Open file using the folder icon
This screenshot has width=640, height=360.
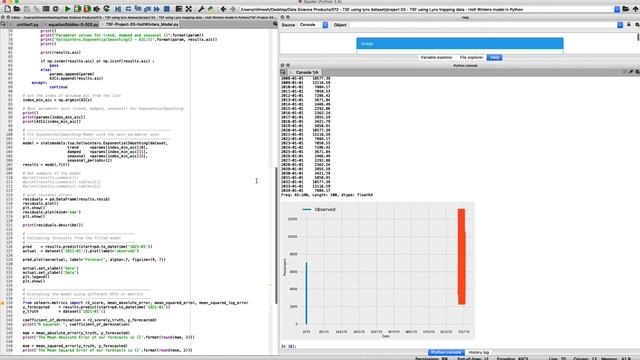click(x=17, y=9)
